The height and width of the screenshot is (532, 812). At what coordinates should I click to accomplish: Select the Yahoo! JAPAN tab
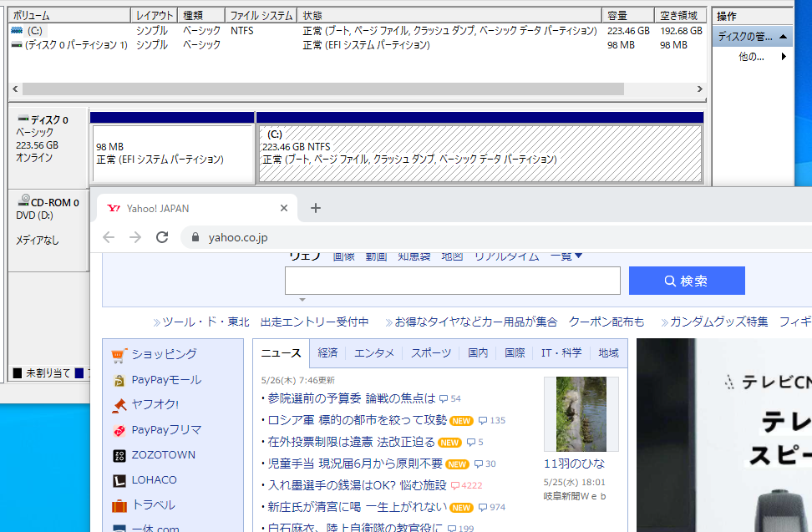(x=197, y=208)
